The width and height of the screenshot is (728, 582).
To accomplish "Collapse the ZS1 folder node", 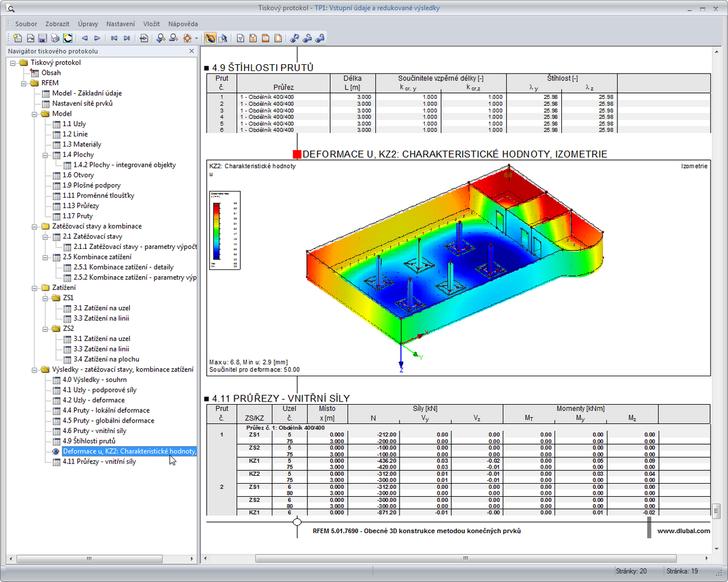I will 45,298.
